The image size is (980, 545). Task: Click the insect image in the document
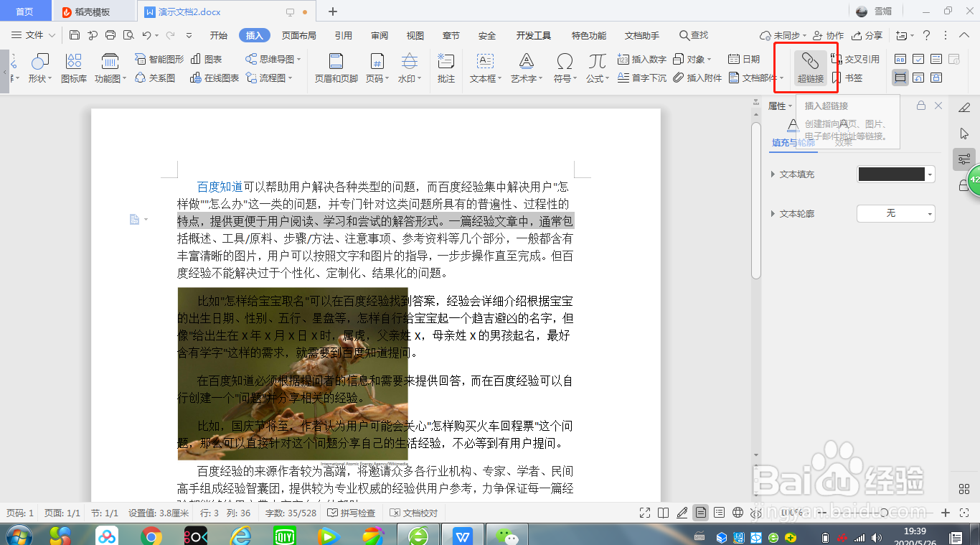pos(293,373)
